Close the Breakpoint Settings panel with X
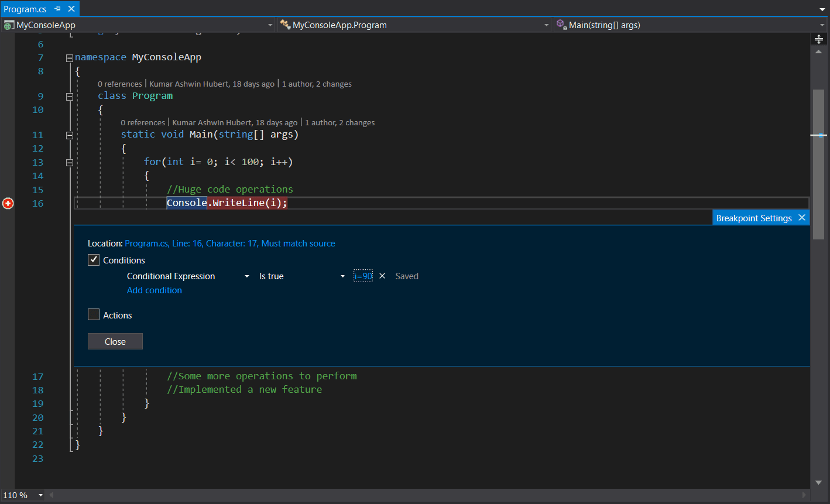This screenshot has width=830, height=504. click(x=802, y=218)
